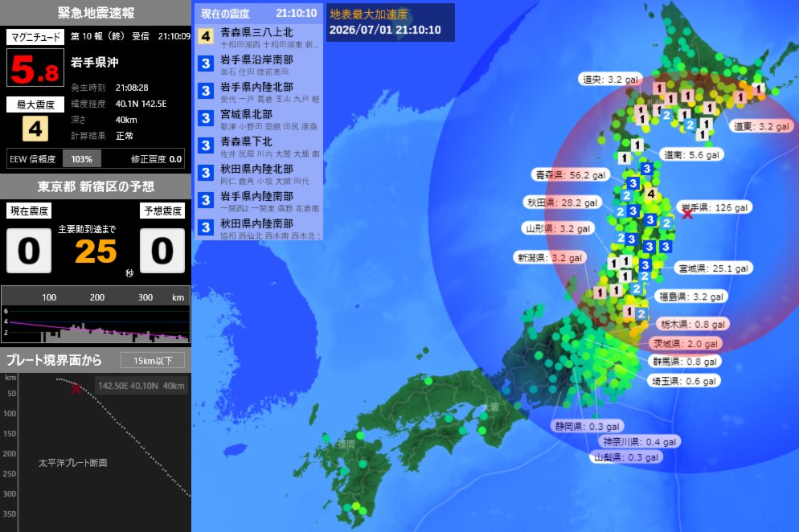The width and height of the screenshot is (799, 532).
Task: Click the 142.50E 40.10N 40km label
Action: pos(141,386)
